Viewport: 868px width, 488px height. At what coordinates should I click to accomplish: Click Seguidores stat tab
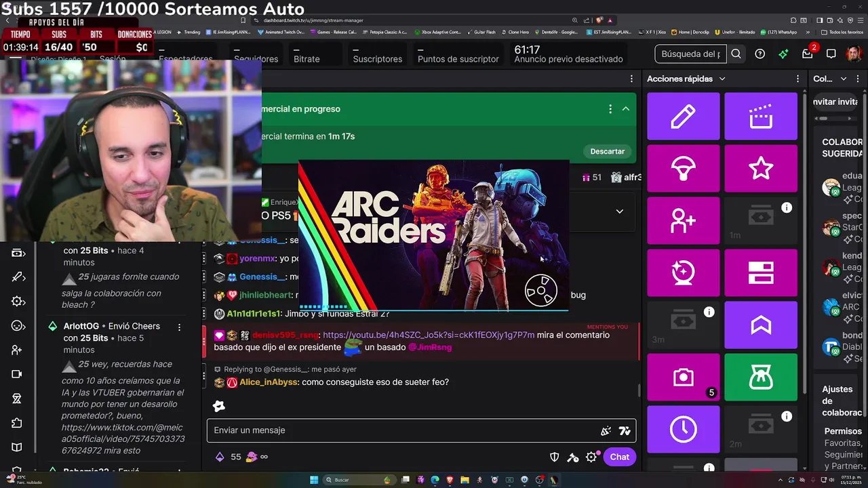(x=256, y=54)
